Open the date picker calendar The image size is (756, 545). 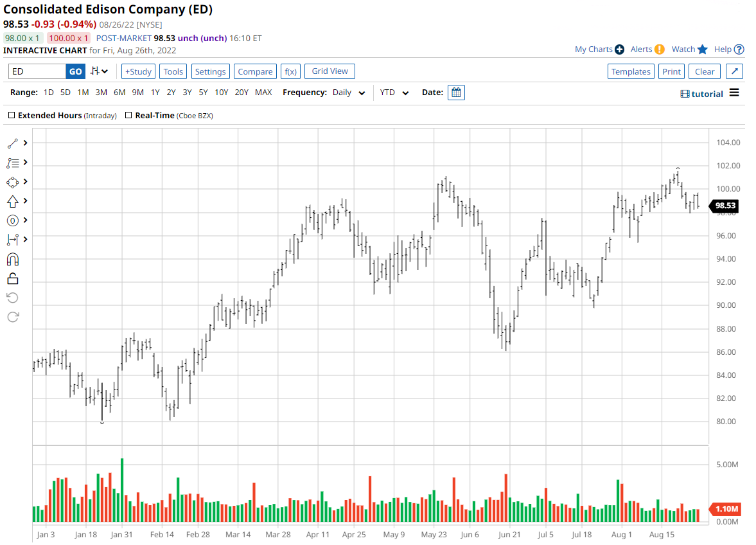point(456,93)
